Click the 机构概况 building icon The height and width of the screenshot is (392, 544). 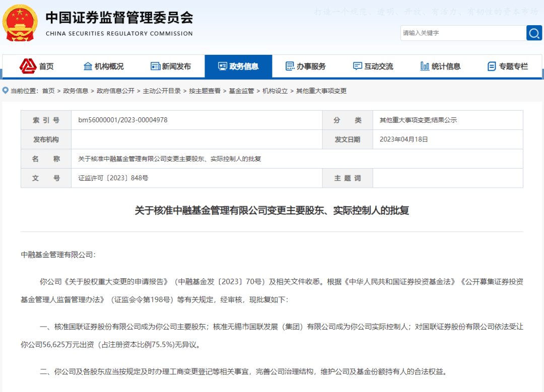[88, 66]
